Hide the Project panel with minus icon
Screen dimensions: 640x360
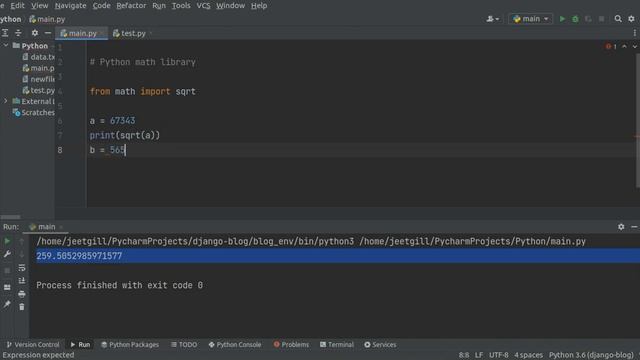48,33
